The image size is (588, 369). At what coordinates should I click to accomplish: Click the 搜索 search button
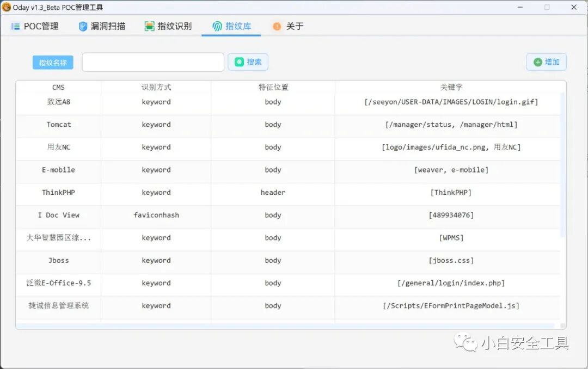[248, 62]
